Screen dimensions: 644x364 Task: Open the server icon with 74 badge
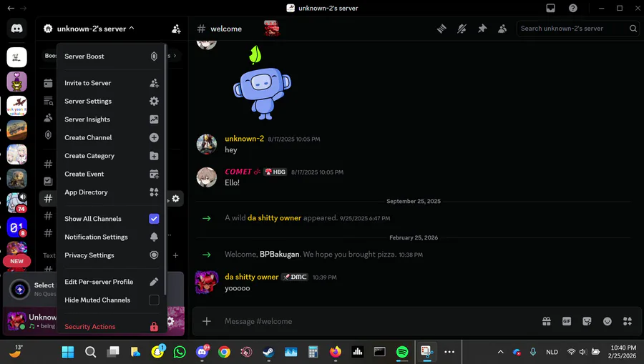[17, 203]
